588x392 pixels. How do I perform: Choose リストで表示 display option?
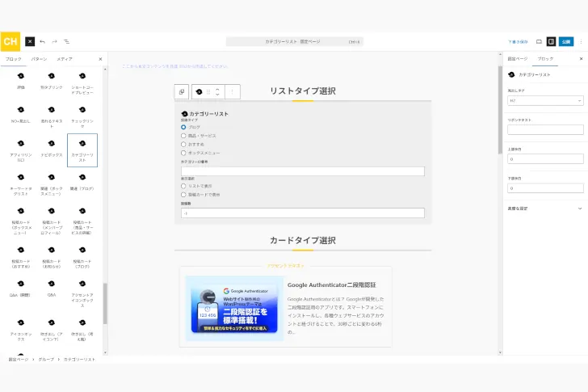[183, 186]
